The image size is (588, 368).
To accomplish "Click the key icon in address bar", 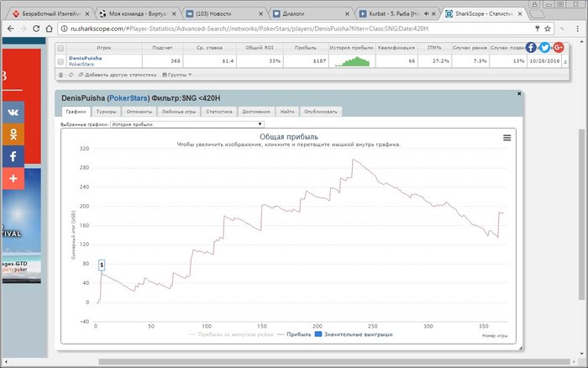I will [x=537, y=29].
